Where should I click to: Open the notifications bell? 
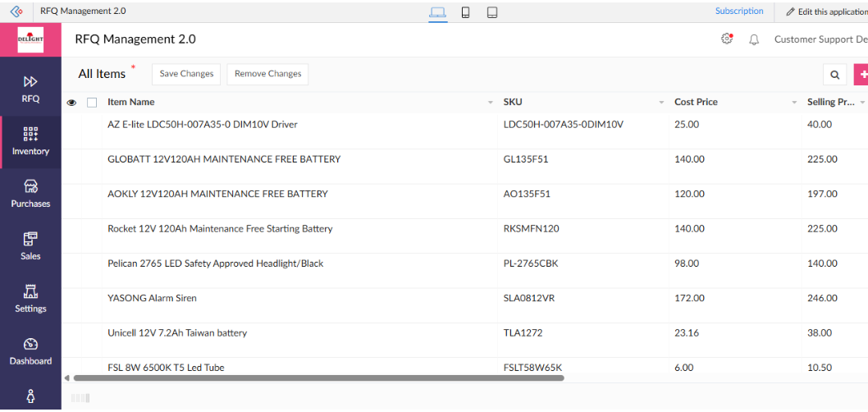pos(754,39)
